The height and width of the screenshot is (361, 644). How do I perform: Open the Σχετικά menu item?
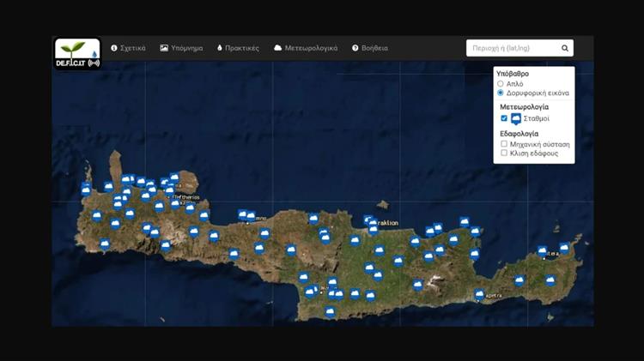click(x=128, y=48)
